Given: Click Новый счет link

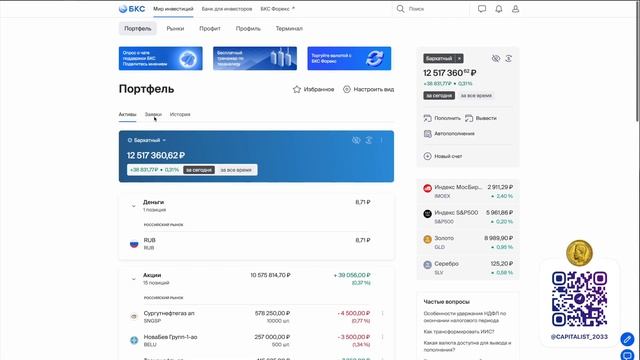Looking at the screenshot, I should (443, 156).
